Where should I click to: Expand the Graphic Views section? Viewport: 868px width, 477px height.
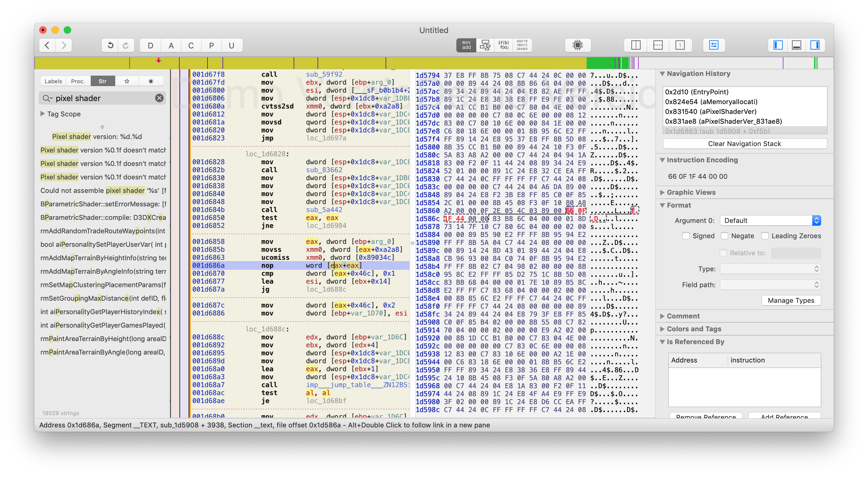coord(662,192)
